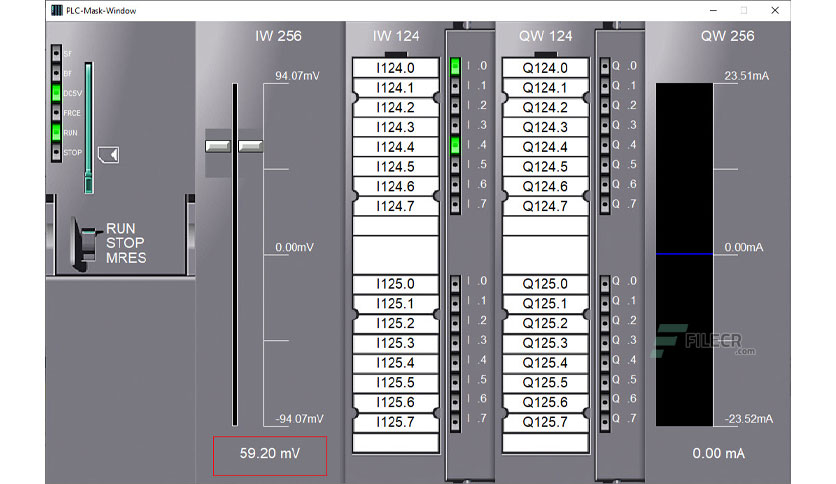This screenshot has height=484, width=836.
Task: Click the DC5V power indicator LED
Action: [56, 93]
